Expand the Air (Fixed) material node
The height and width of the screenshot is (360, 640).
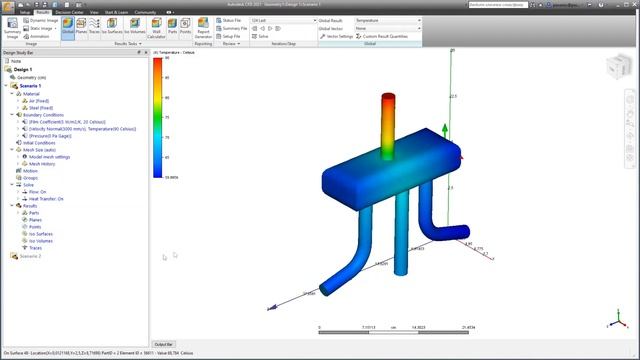[18, 101]
